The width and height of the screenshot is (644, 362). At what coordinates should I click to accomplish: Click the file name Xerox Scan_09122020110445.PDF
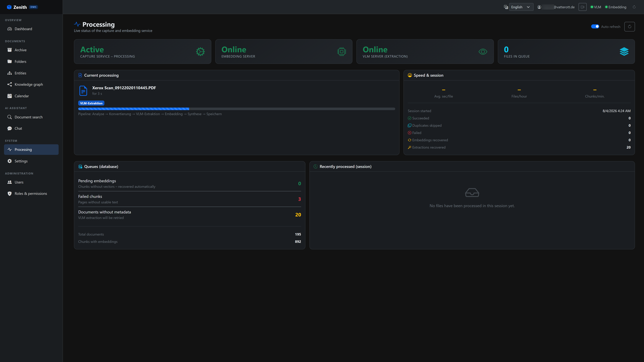(x=124, y=88)
